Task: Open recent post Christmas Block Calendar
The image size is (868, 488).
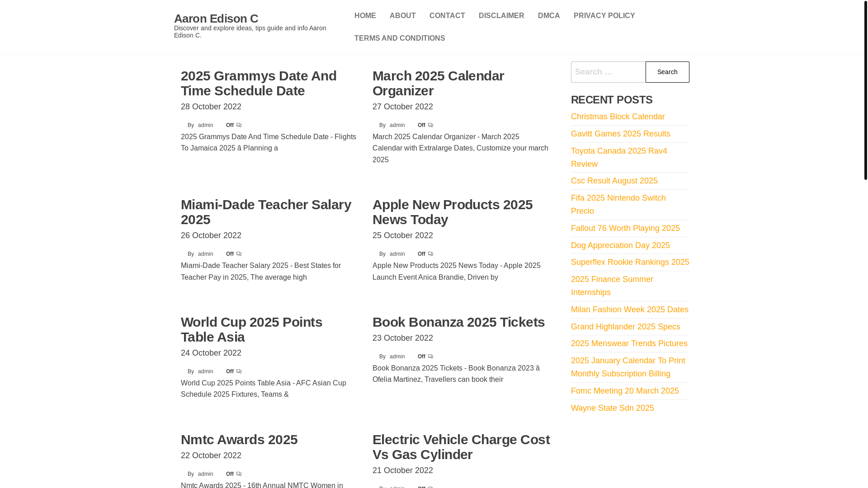Action: coord(618,117)
